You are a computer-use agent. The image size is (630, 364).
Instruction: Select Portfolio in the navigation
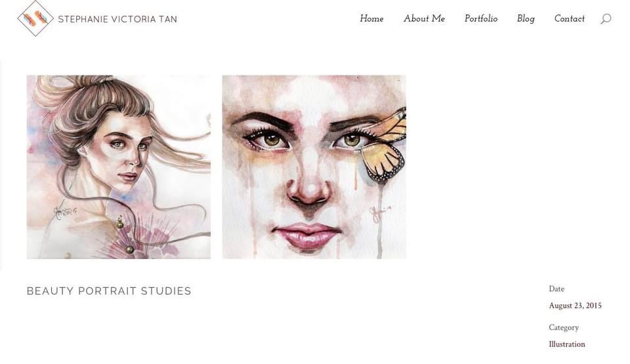[x=481, y=19]
